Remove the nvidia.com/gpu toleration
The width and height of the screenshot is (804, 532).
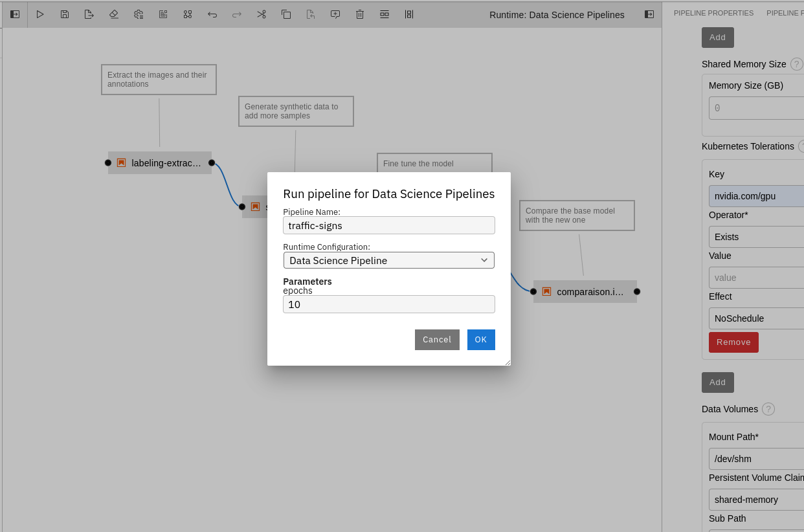point(733,342)
